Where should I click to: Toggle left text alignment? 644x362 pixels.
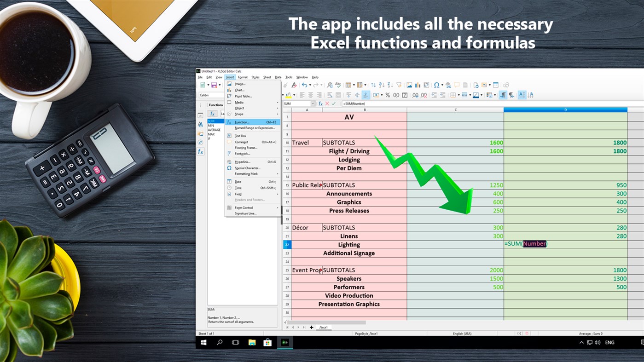pos(302,95)
